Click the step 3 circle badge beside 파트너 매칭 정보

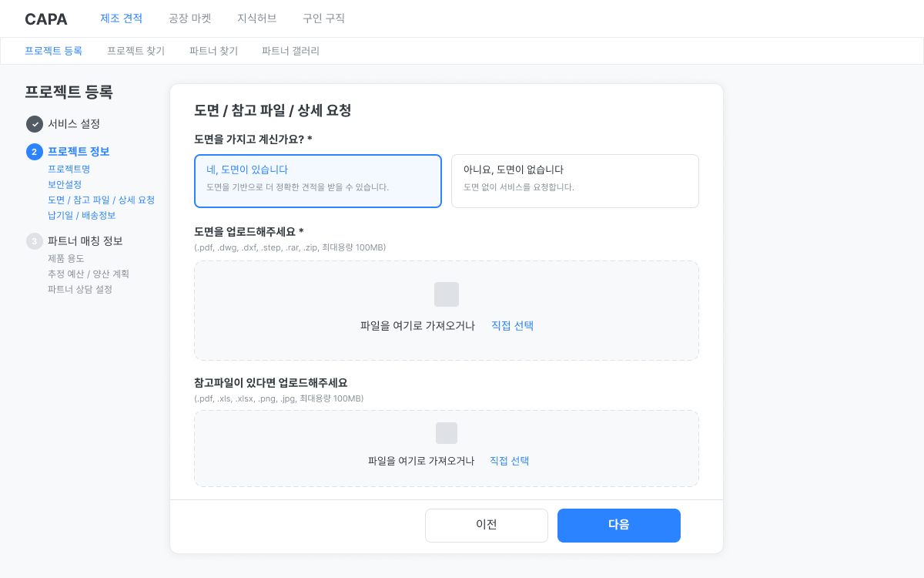tap(34, 241)
